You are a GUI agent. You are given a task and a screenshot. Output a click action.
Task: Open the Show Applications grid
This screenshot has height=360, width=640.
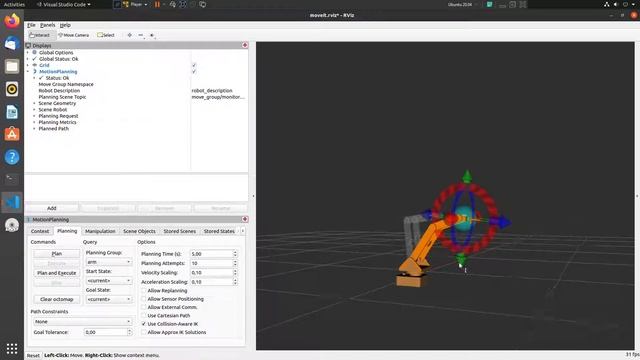pos(12,349)
